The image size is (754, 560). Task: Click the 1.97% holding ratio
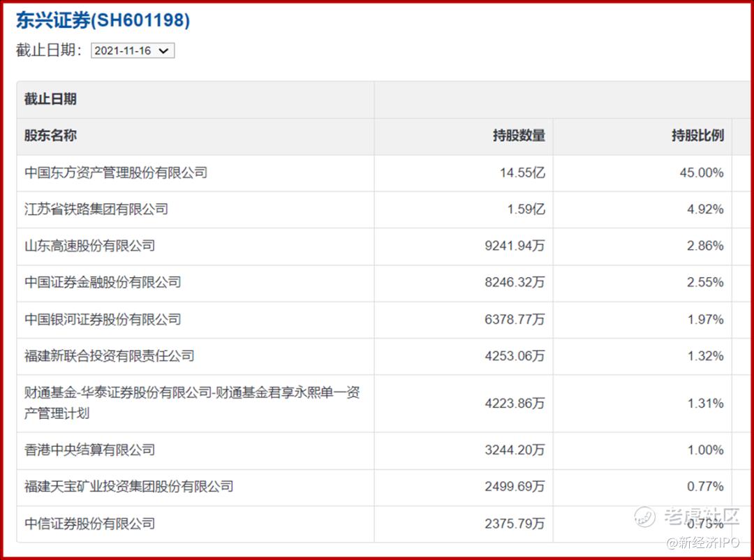pos(705,319)
